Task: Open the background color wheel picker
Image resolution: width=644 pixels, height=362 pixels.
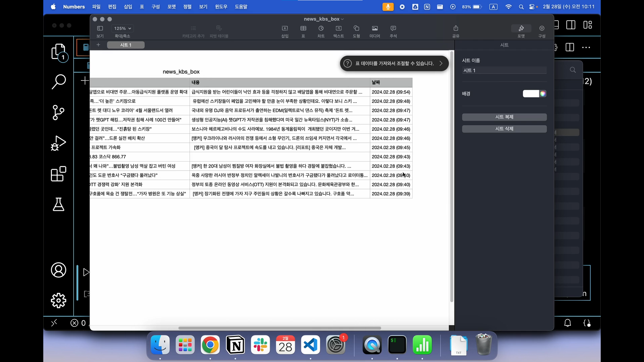Action: (543, 94)
